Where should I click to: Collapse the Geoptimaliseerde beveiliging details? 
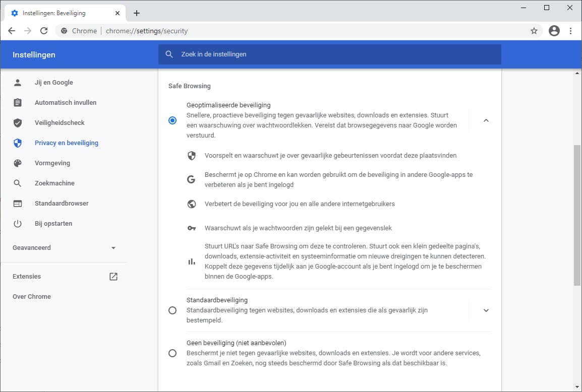point(486,120)
